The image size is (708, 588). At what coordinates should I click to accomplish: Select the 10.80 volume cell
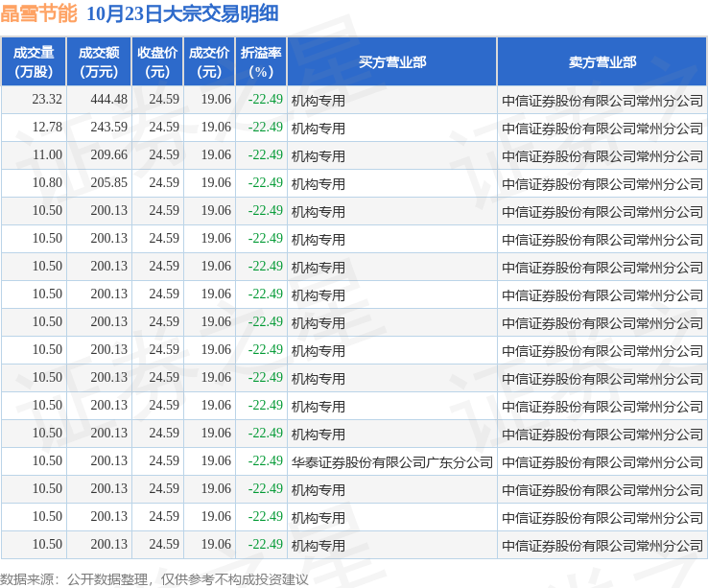click(47, 183)
